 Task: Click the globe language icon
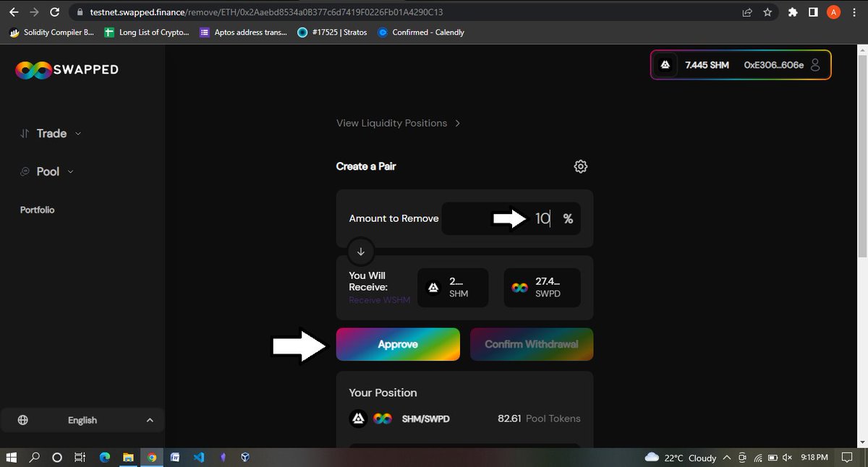click(23, 420)
